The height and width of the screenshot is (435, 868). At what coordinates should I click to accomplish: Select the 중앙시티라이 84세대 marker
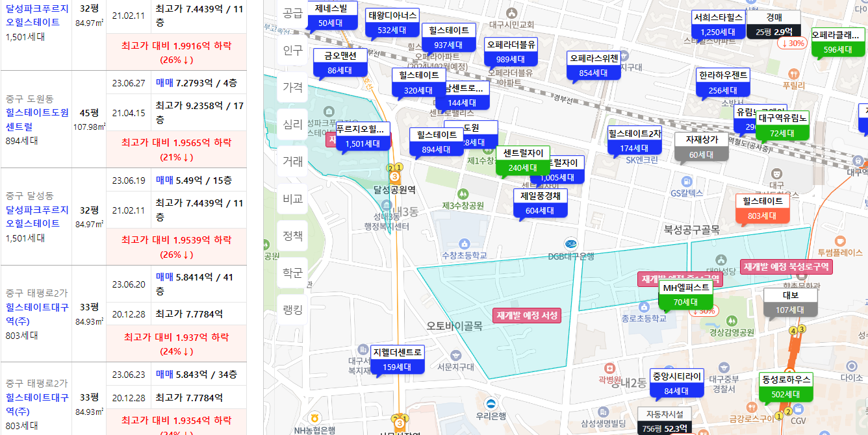(x=677, y=383)
